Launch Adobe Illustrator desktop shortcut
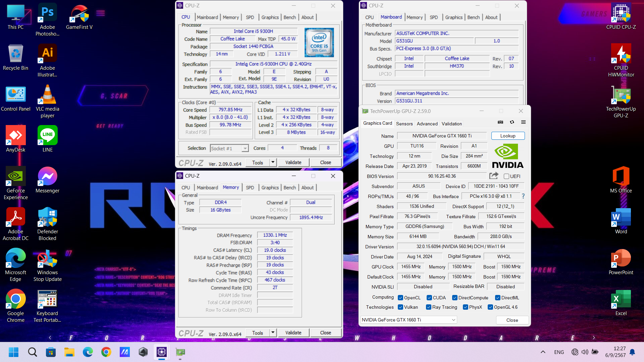Image resolution: width=644 pixels, height=362 pixels. [47, 60]
